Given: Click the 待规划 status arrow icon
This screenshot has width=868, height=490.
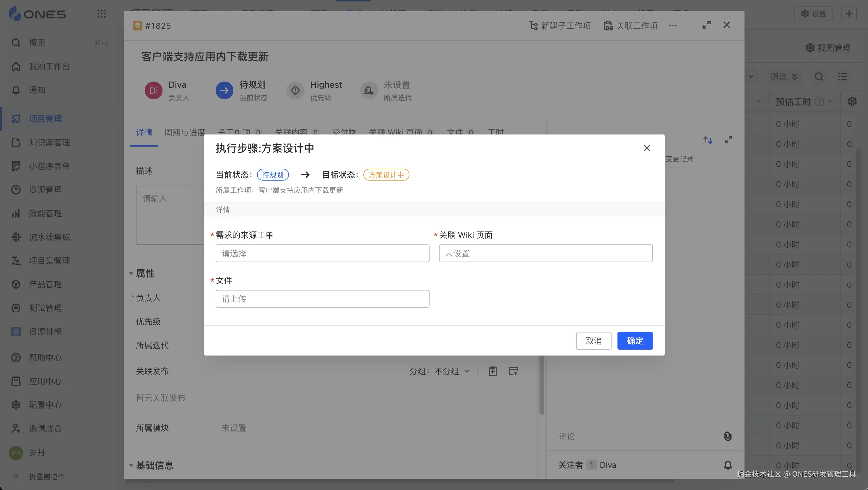Looking at the screenshot, I should click(x=224, y=90).
